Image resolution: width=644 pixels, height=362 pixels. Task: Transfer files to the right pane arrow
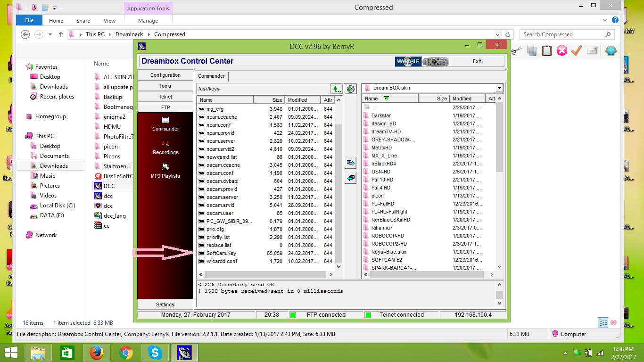[350, 163]
